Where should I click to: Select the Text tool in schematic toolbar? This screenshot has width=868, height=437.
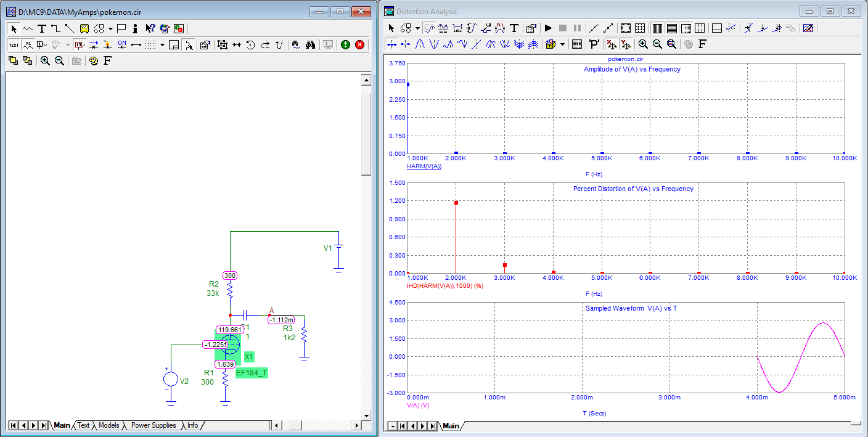point(41,28)
